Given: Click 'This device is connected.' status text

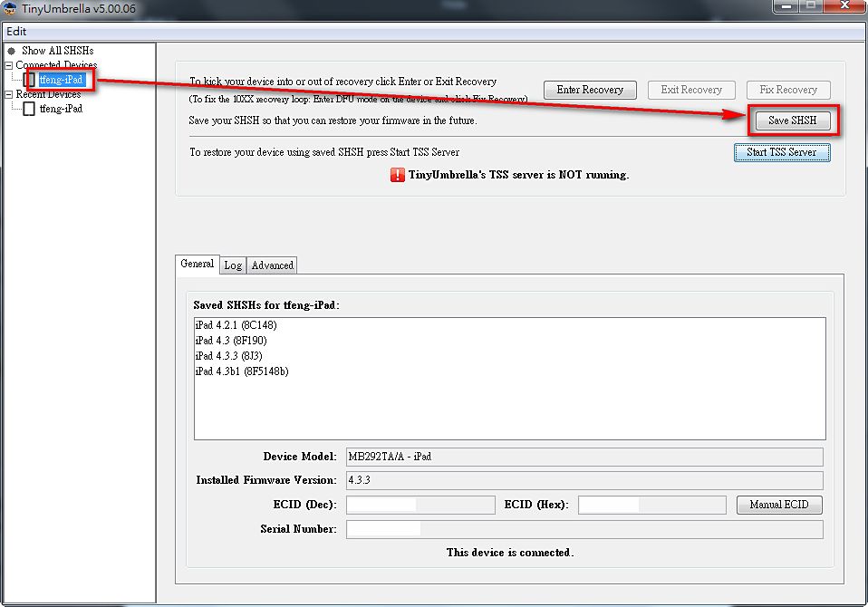Looking at the screenshot, I should click(510, 553).
